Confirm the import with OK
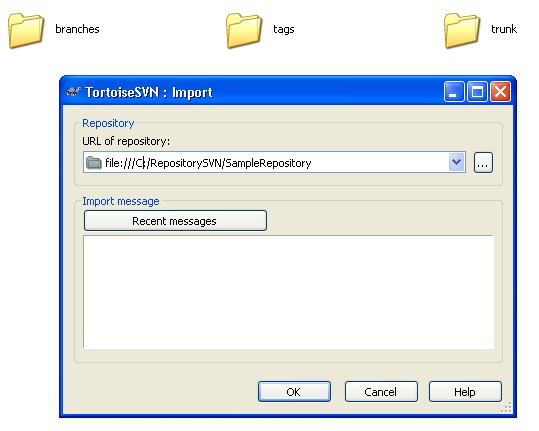The width and height of the screenshot is (539, 431). [x=294, y=391]
